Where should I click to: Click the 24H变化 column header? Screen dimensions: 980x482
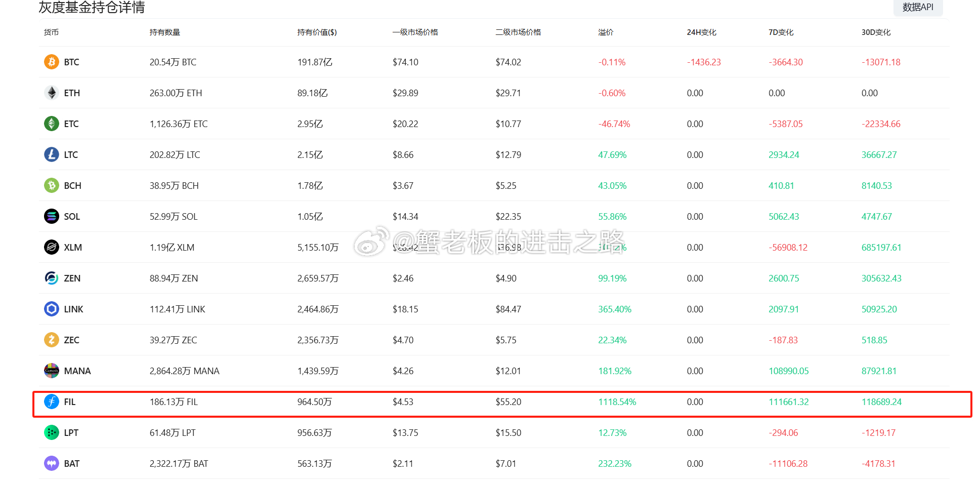click(x=702, y=32)
